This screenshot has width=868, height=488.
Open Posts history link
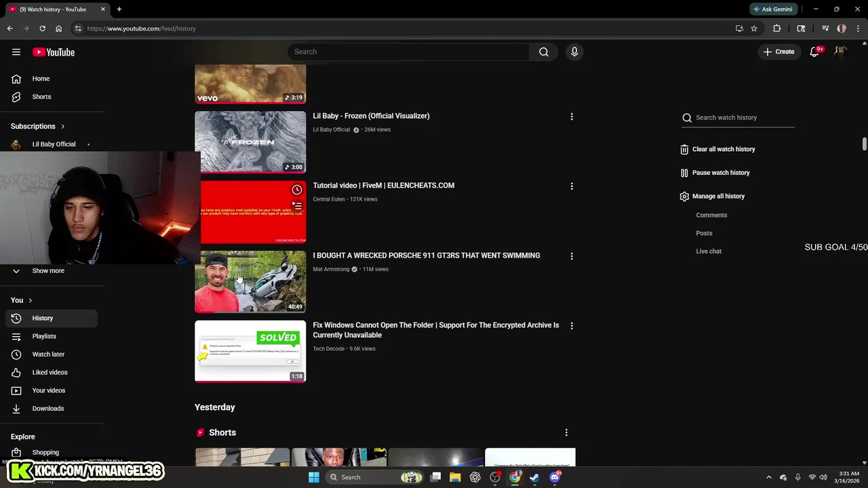(x=704, y=233)
